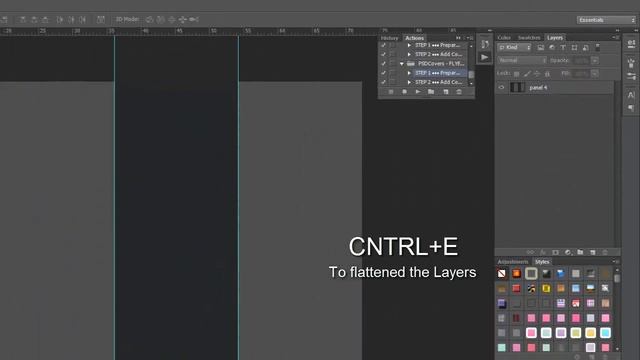Open the Opacity slider dropdown arrow
This screenshot has height=360, width=640.
pos(595,60)
